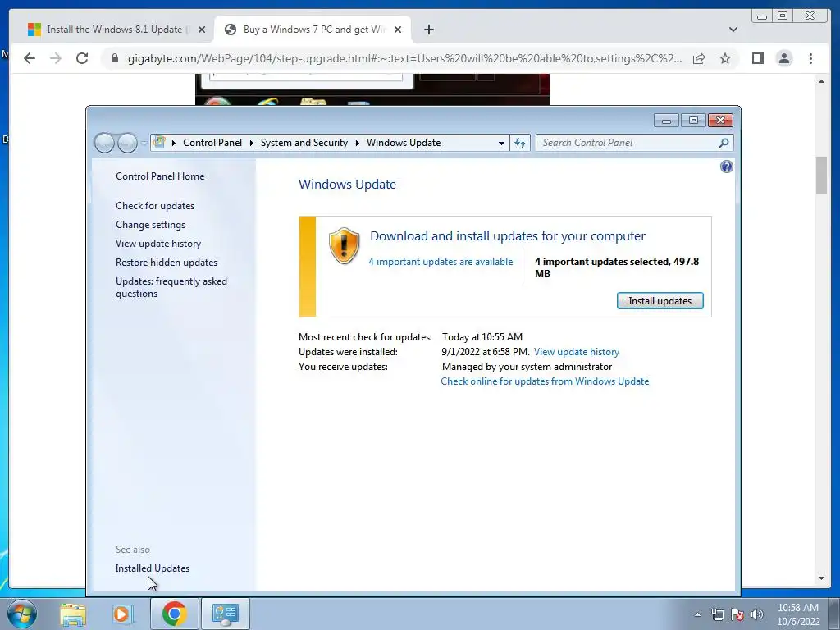Click the scrollbar up arrow in Chrome
The height and width of the screenshot is (630, 840).
point(821,81)
